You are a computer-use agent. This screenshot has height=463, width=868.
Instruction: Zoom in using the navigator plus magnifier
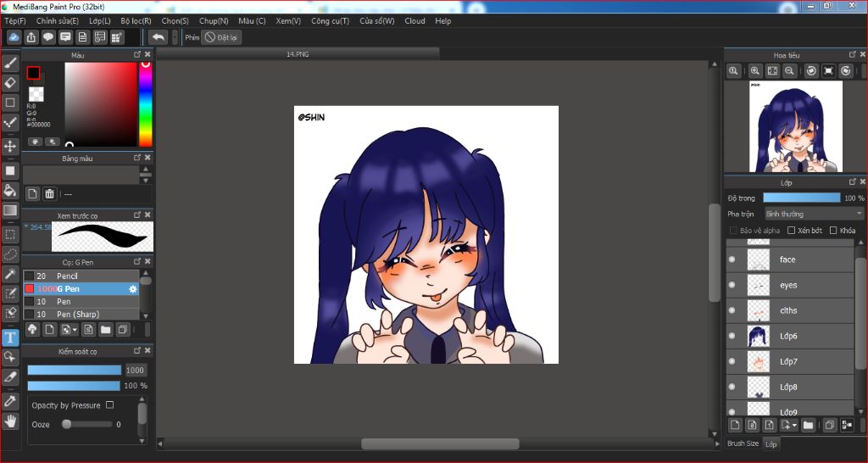point(755,71)
